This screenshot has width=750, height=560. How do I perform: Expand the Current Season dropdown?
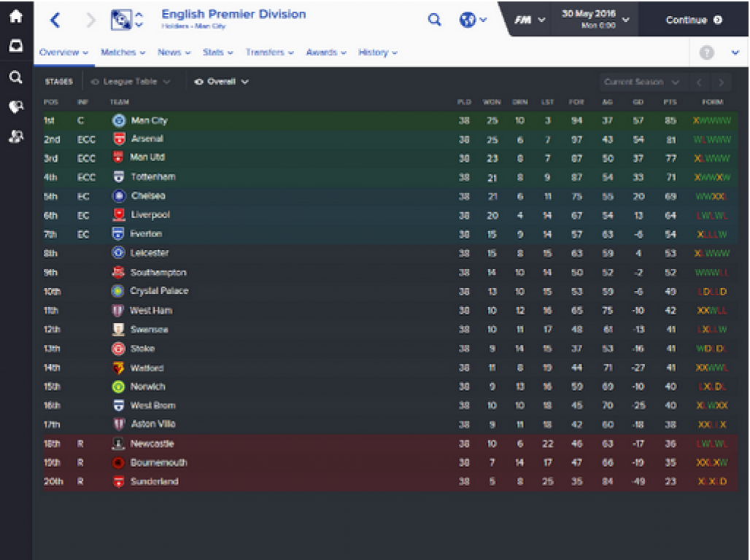(x=641, y=82)
